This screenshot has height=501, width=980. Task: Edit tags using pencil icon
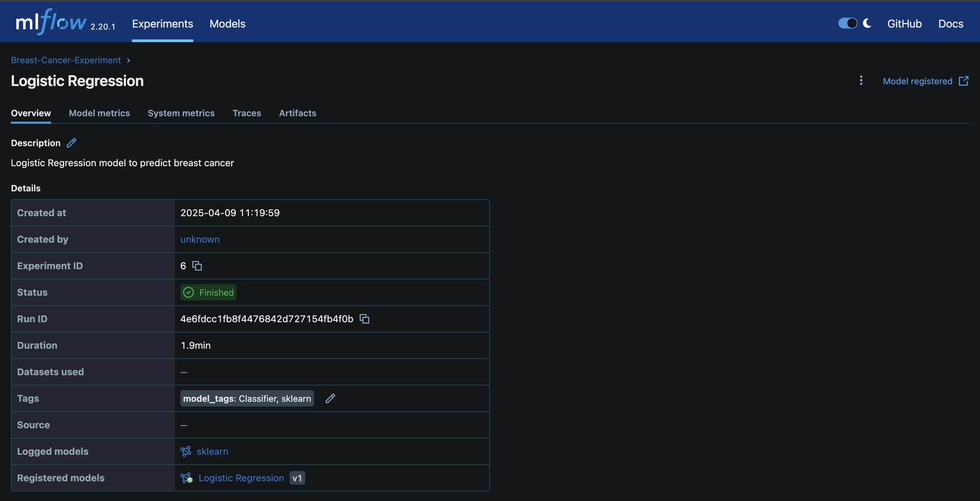(330, 398)
